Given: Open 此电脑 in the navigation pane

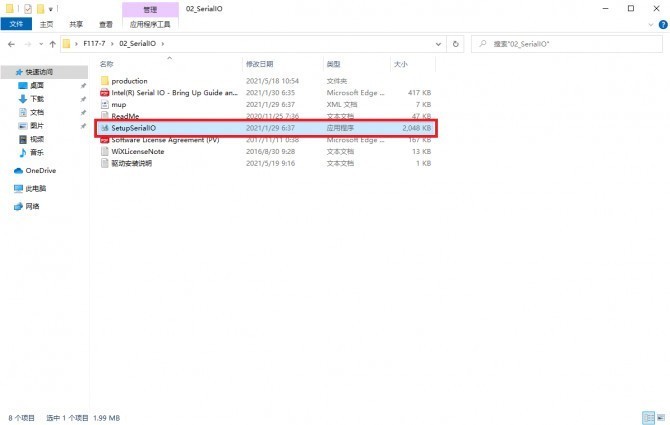Looking at the screenshot, I should coord(35,188).
